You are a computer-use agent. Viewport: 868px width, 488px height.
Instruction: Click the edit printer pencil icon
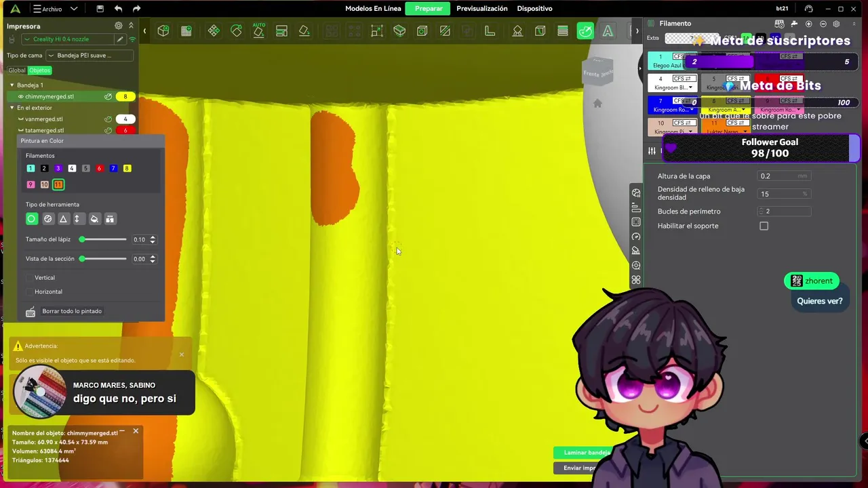tap(120, 39)
